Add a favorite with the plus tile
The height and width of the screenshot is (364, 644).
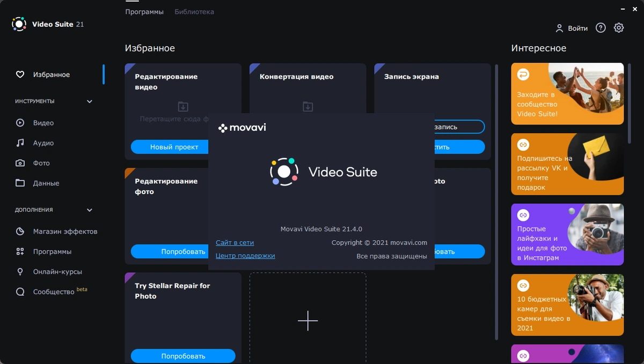(x=308, y=321)
